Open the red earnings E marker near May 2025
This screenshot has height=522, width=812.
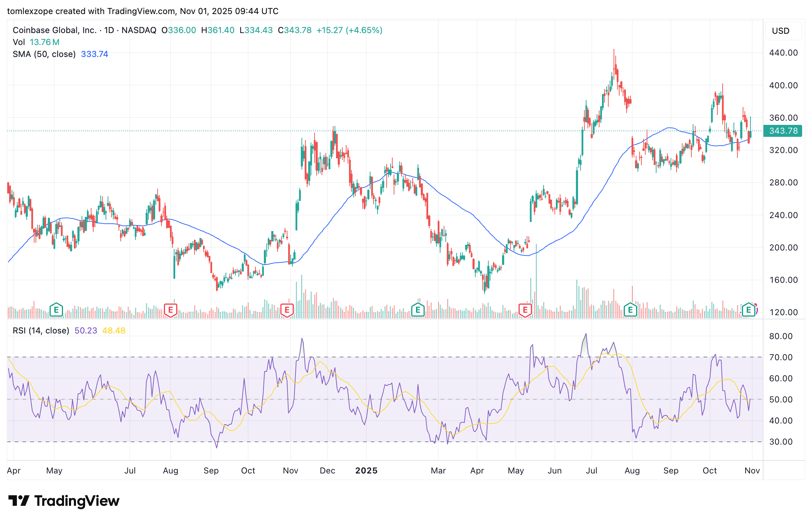(525, 310)
